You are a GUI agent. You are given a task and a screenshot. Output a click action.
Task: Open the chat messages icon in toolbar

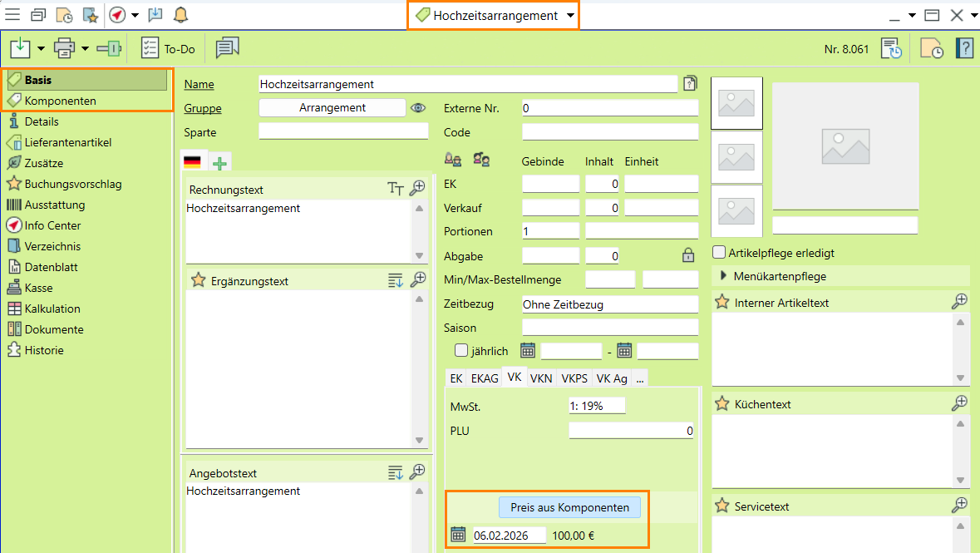pos(227,48)
